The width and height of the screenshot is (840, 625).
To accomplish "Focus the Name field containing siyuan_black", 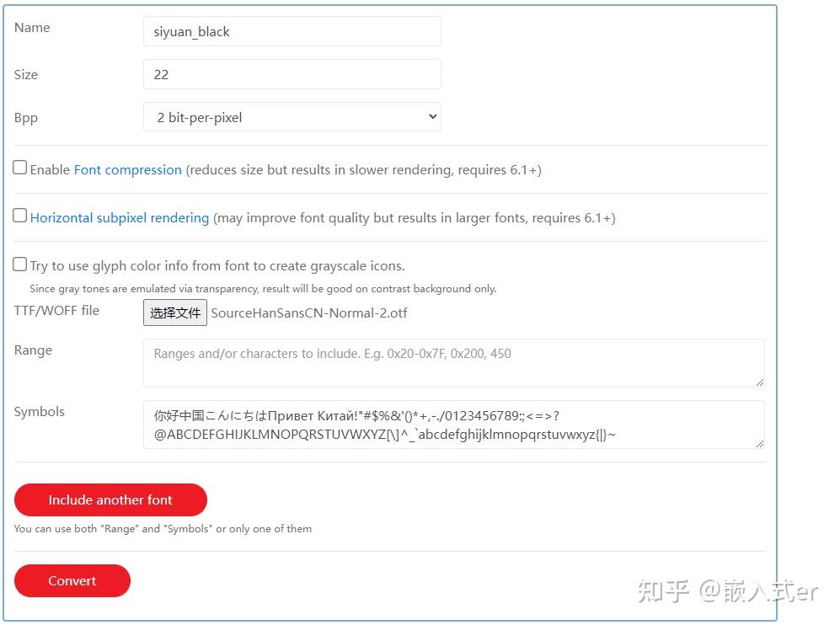I will [x=292, y=31].
